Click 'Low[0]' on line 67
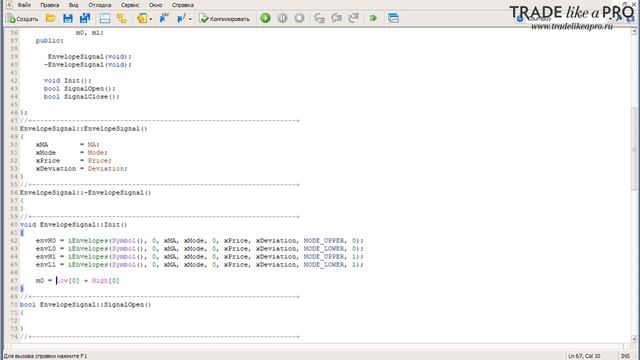This screenshot has height=360, width=640. [68, 281]
